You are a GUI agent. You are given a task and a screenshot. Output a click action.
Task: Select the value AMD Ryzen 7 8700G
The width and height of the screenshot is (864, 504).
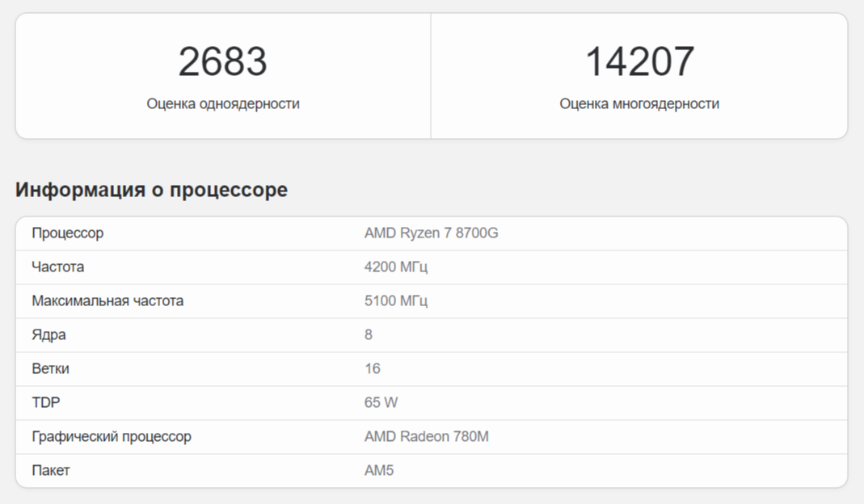(x=431, y=233)
